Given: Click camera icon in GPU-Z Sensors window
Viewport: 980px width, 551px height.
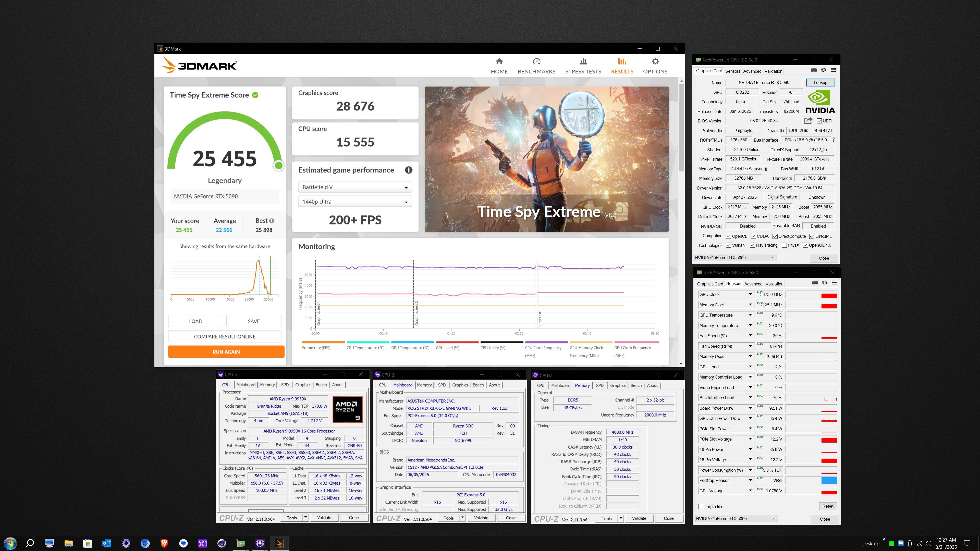Looking at the screenshot, I should point(815,283).
